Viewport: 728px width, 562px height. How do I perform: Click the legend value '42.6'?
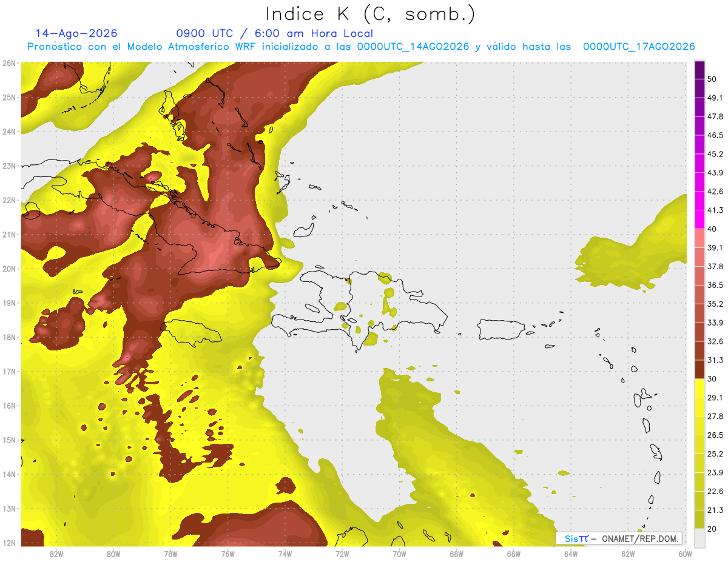click(715, 192)
